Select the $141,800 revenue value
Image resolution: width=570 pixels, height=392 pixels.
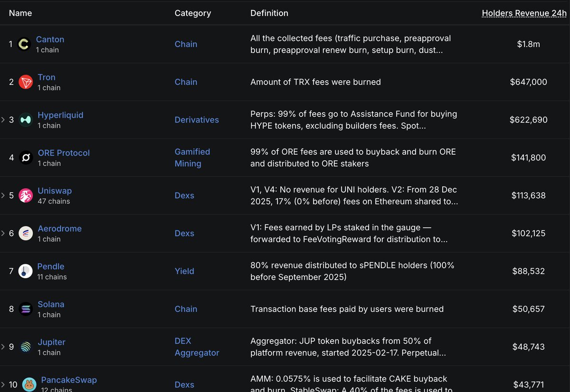coord(529,158)
